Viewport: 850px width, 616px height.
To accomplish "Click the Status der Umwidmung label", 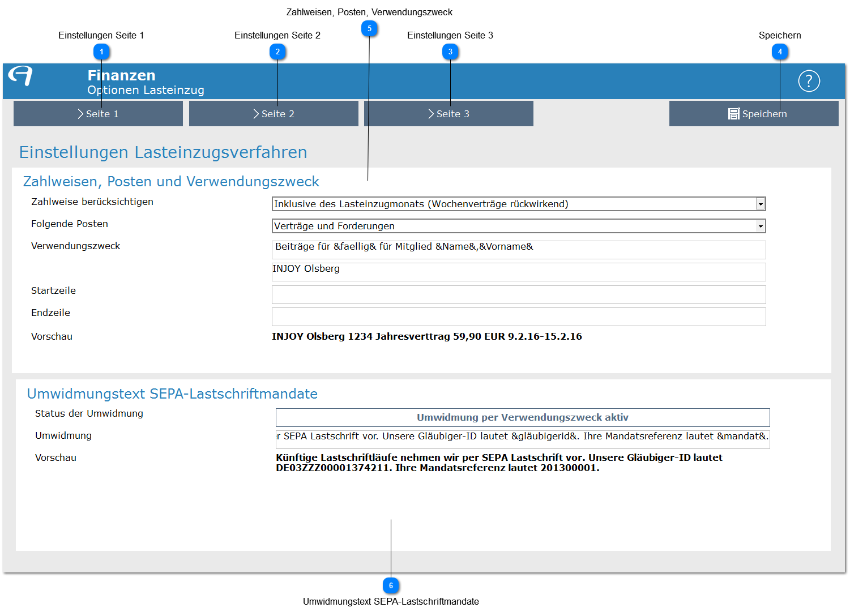I will (x=89, y=413).
